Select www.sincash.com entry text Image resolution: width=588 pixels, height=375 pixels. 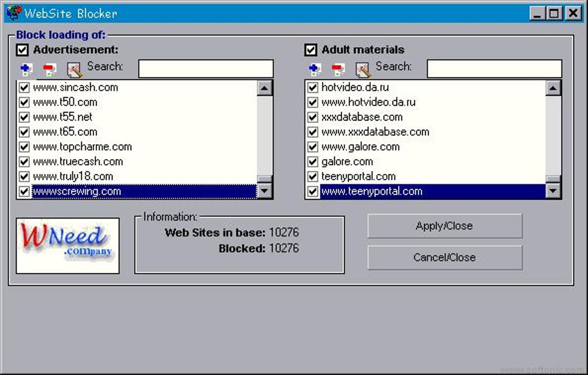tap(76, 88)
